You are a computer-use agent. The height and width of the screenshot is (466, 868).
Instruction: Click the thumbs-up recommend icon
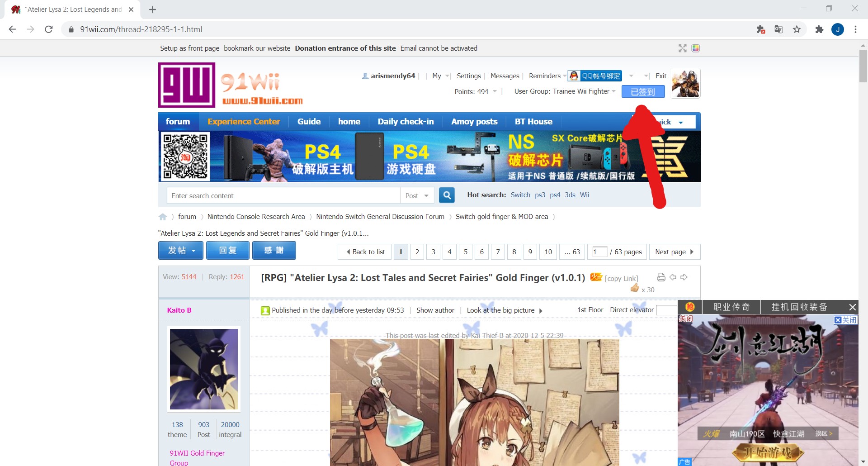click(x=635, y=288)
